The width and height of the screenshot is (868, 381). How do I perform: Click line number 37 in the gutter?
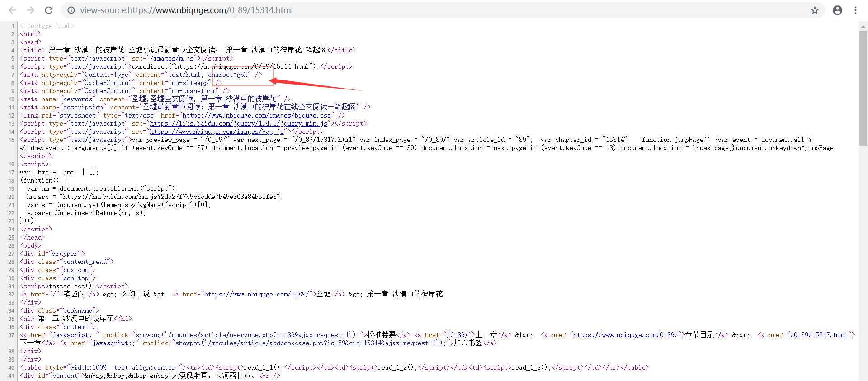tap(11, 335)
